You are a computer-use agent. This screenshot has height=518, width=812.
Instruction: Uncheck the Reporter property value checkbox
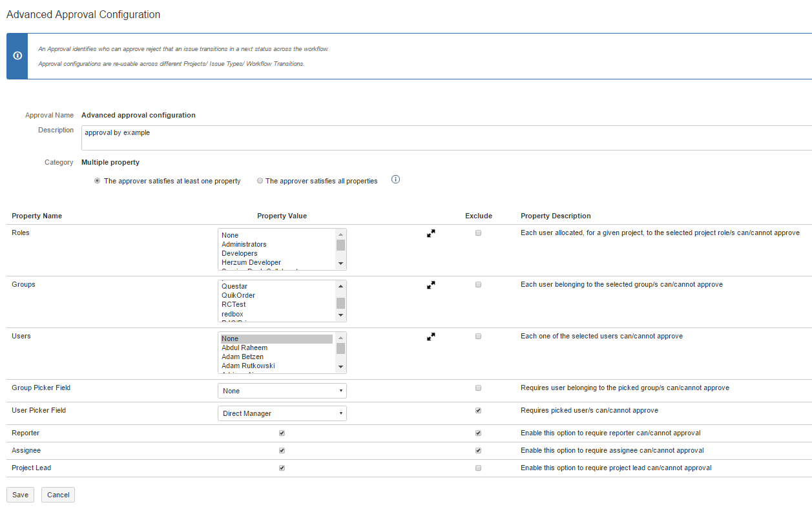point(282,433)
